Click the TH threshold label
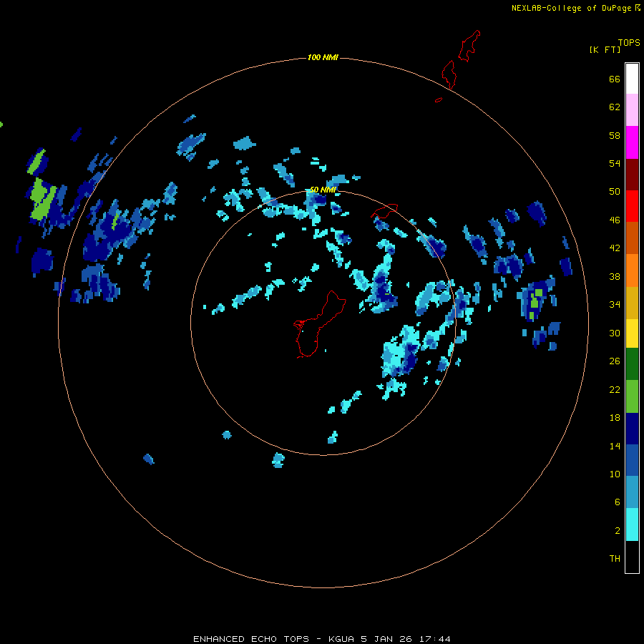The height and width of the screenshot is (644, 644). [x=615, y=559]
